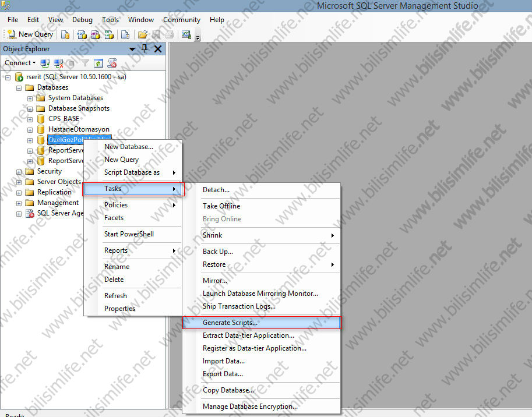Screen dimensions: 532x417
Task: Click the SQL Server Compact query icon
Action: click(125, 34)
